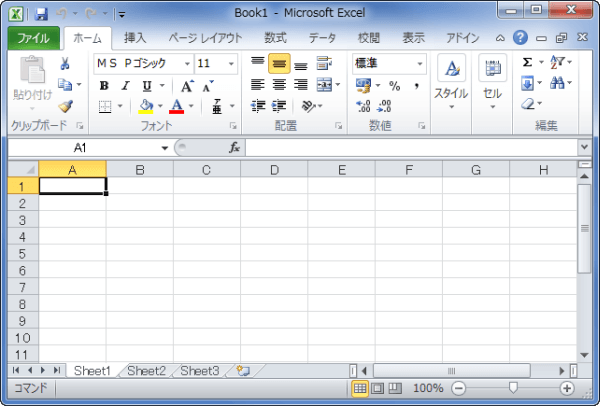Decrease indent
Viewport: 600px width, 406px height.
point(258,106)
